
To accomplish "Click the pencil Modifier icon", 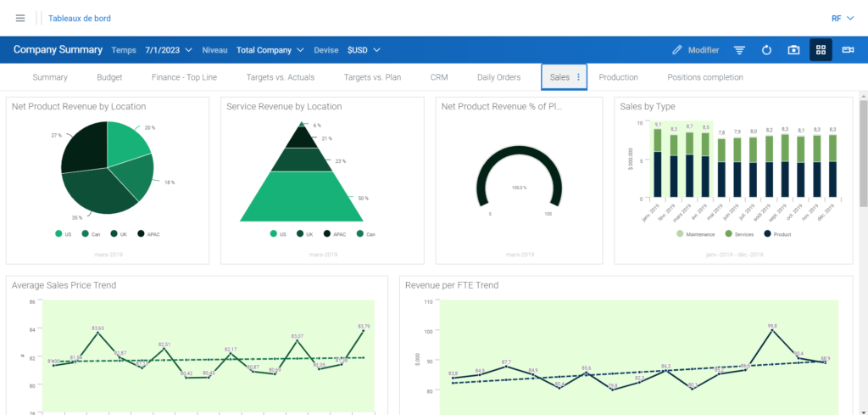I will (x=676, y=50).
